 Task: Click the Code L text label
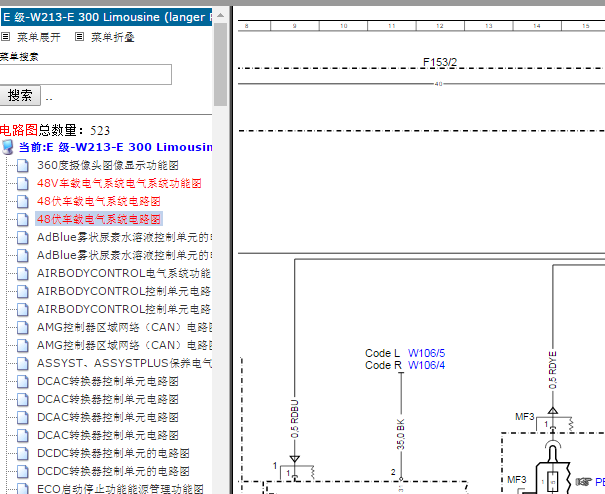[x=382, y=353]
